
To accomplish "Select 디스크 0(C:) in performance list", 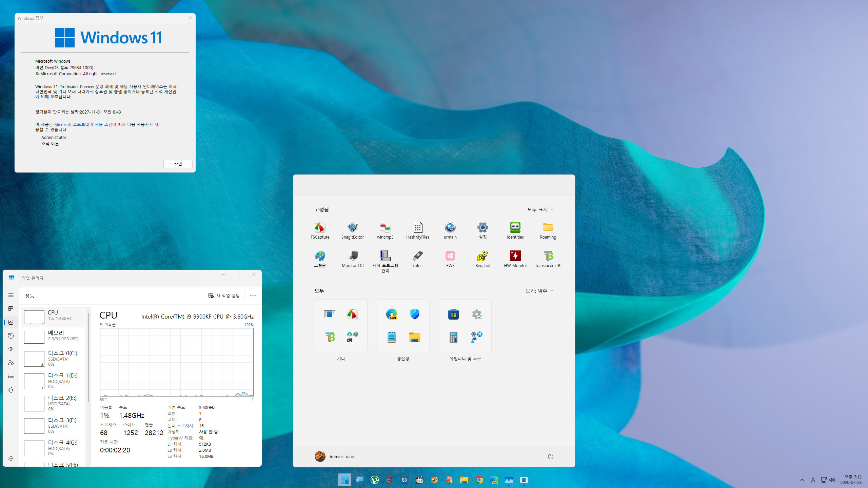I will (53, 359).
